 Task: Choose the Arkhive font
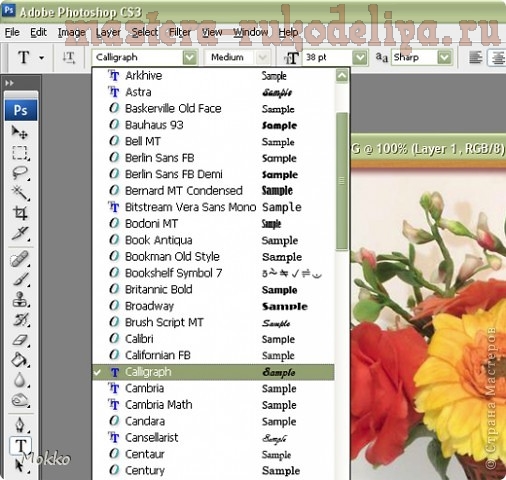tap(213, 76)
